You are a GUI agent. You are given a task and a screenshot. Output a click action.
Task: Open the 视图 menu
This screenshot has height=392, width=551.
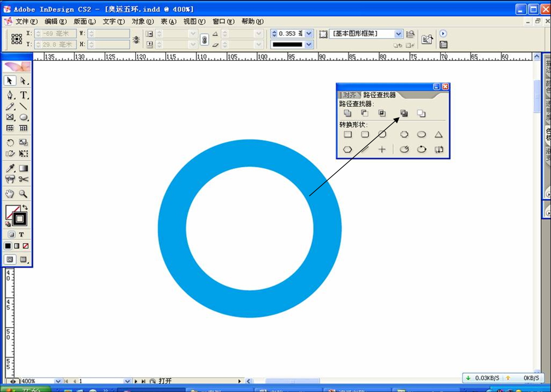point(194,22)
